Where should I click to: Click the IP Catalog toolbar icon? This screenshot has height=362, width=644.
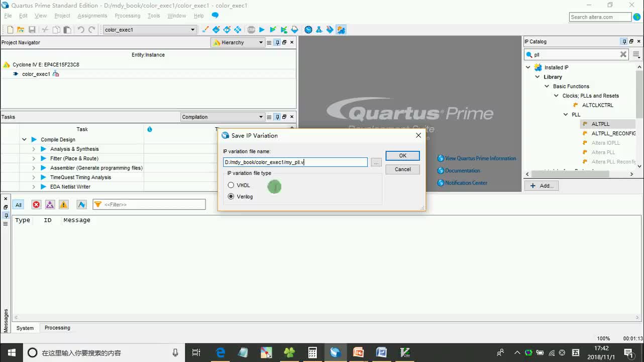pos(341,30)
